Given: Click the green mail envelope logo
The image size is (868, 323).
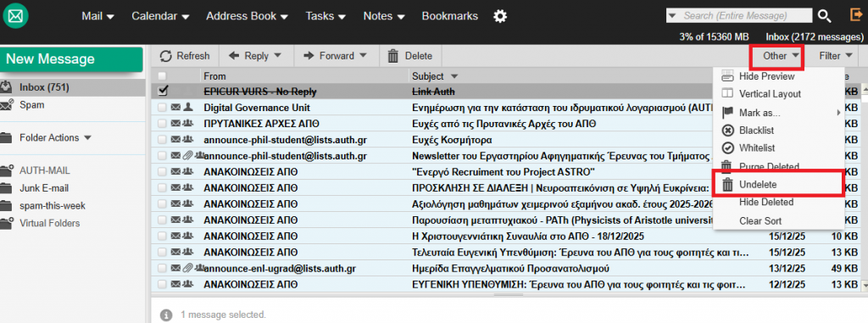Looking at the screenshot, I should click(x=15, y=16).
